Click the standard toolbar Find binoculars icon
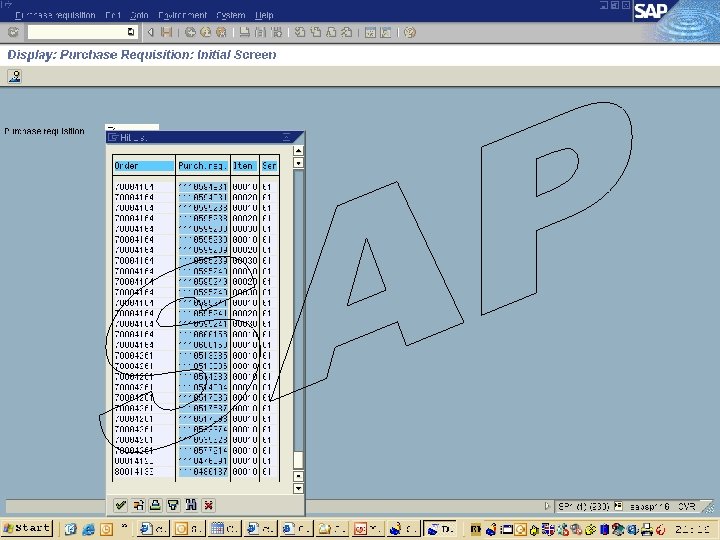The height and width of the screenshot is (540, 720). click(260, 32)
